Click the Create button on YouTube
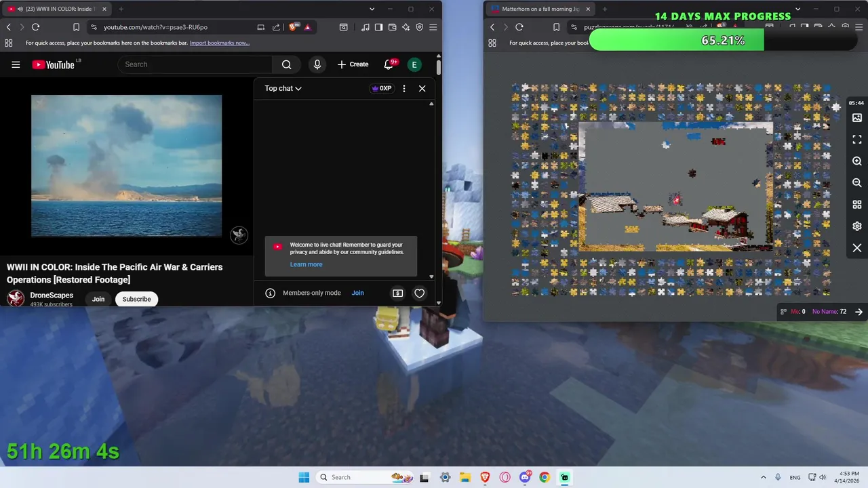868x488 pixels. click(353, 64)
